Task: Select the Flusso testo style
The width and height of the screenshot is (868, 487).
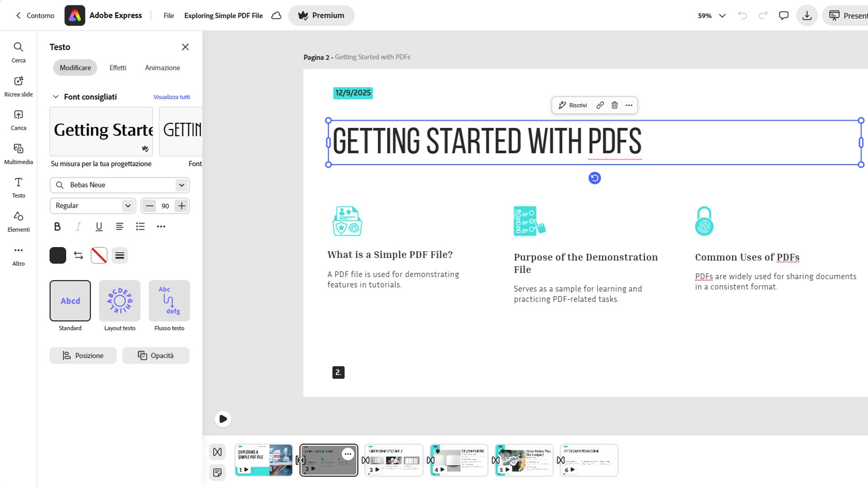Action: (169, 301)
